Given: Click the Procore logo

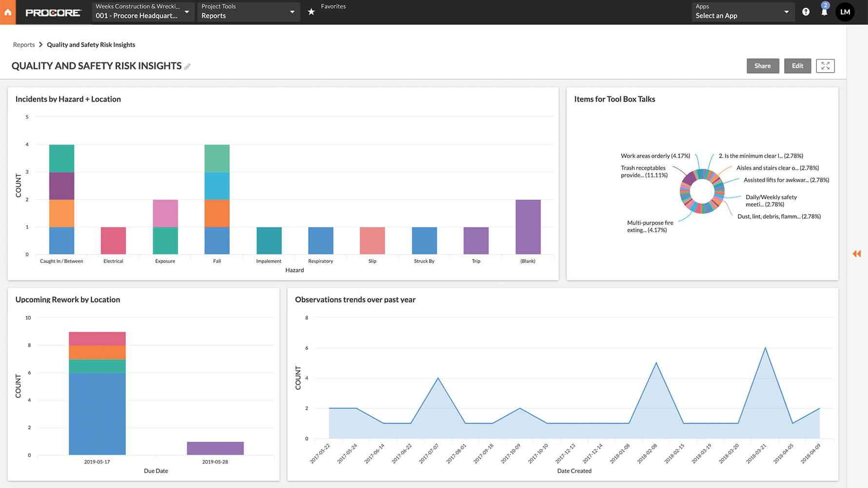Looking at the screenshot, I should coord(54,13).
